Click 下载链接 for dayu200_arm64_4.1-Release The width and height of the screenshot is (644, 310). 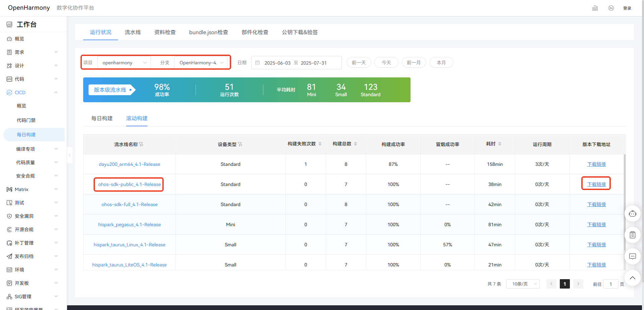[x=596, y=164]
